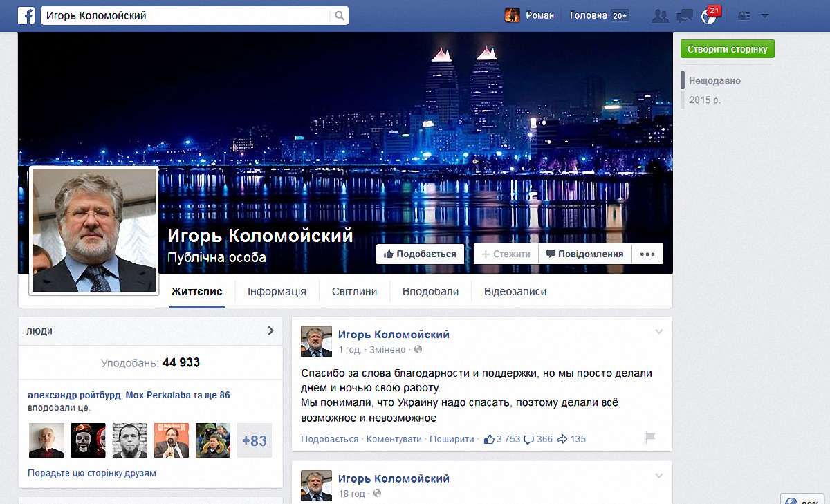The image size is (830, 504).
Task: Click ще 86 others link
Action: [217, 395]
